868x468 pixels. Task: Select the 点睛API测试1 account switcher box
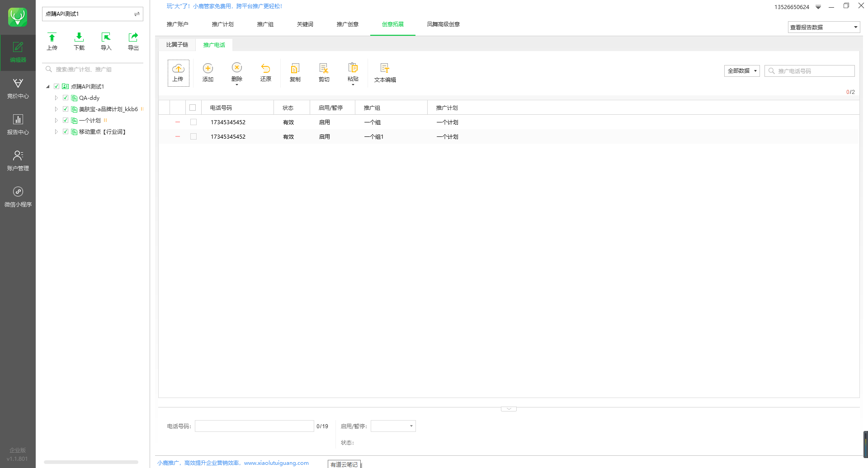coord(93,14)
